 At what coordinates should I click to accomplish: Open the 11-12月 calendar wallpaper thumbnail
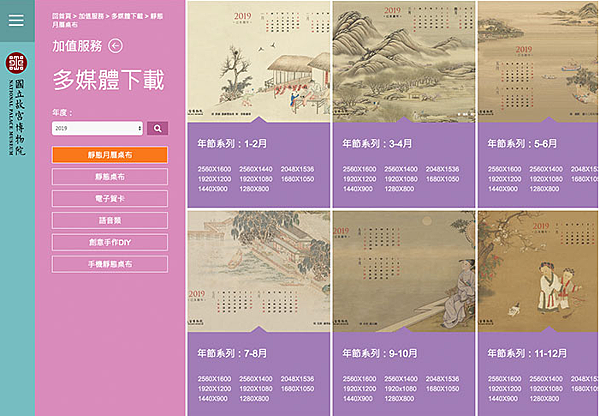coord(538,271)
